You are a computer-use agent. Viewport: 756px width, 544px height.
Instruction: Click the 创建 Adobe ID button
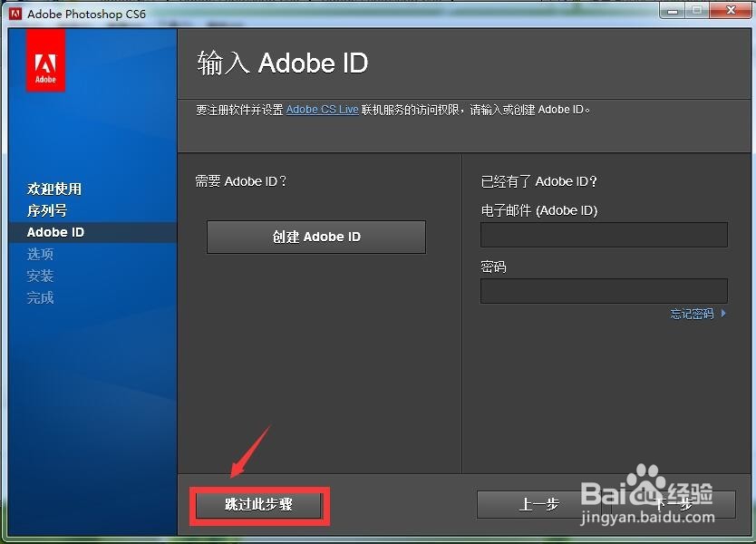[x=315, y=237]
